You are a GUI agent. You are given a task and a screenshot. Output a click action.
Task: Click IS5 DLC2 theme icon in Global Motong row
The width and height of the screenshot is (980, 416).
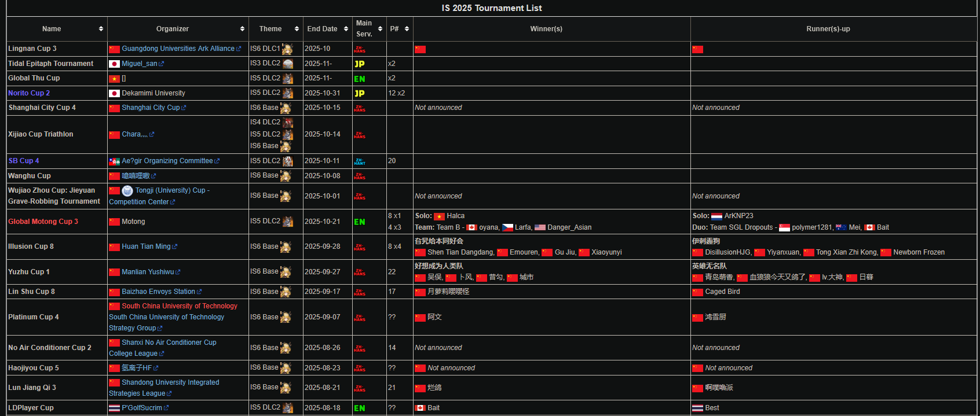point(288,222)
